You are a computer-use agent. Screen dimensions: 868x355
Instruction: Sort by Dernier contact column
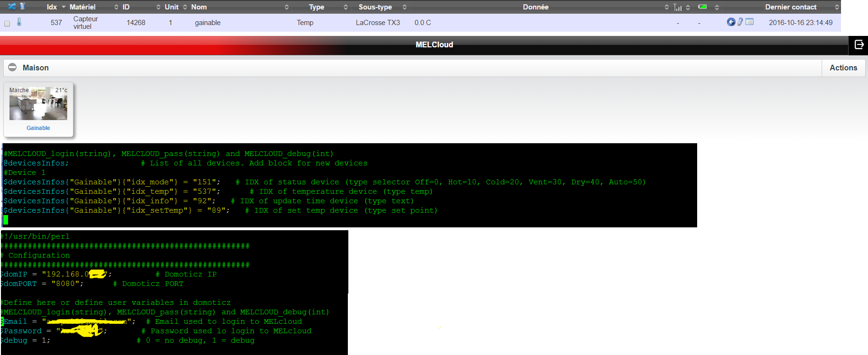(x=791, y=7)
